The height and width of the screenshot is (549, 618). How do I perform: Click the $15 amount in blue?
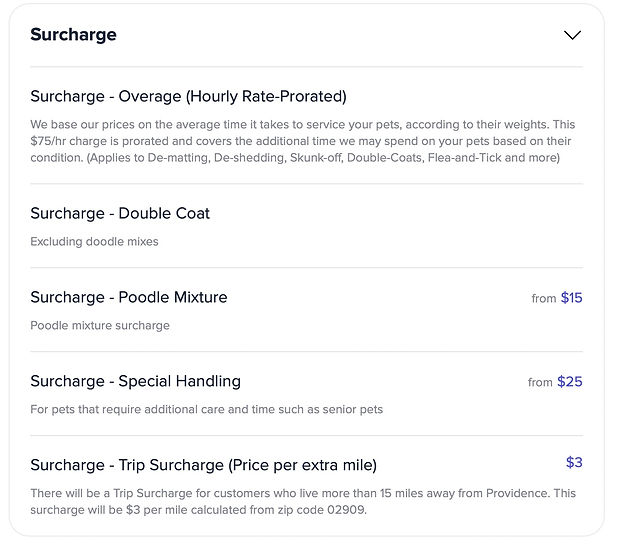[571, 298]
